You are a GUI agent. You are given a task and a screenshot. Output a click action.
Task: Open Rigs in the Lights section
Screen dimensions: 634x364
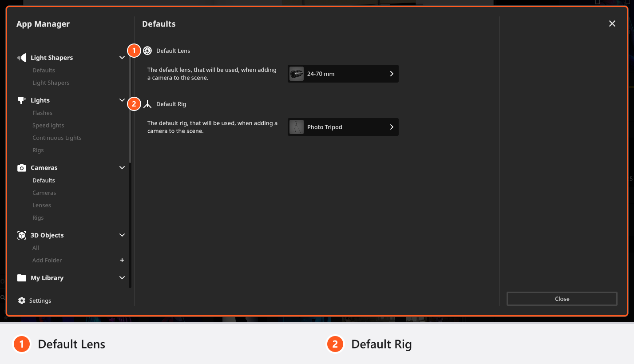click(38, 150)
